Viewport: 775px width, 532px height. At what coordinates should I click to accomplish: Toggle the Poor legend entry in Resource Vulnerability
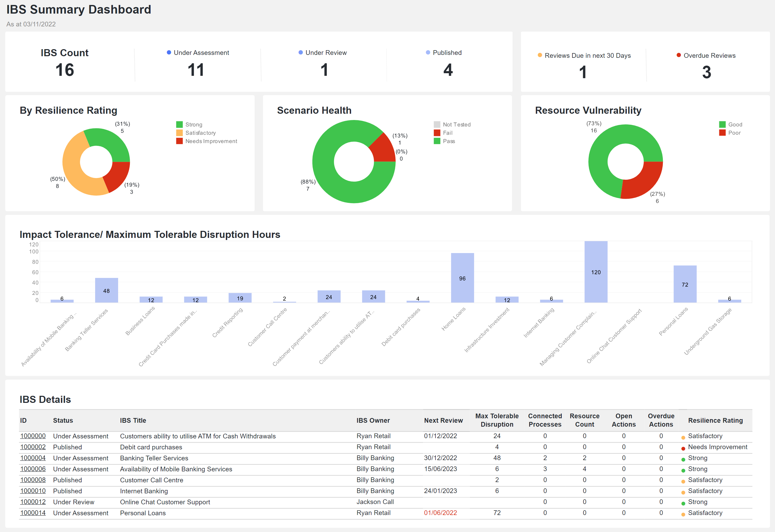pos(723,133)
